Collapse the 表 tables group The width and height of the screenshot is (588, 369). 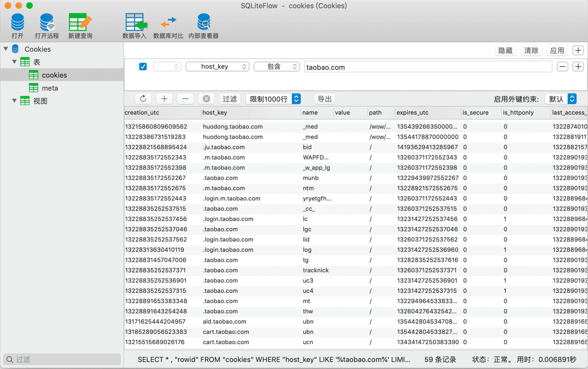(x=14, y=62)
